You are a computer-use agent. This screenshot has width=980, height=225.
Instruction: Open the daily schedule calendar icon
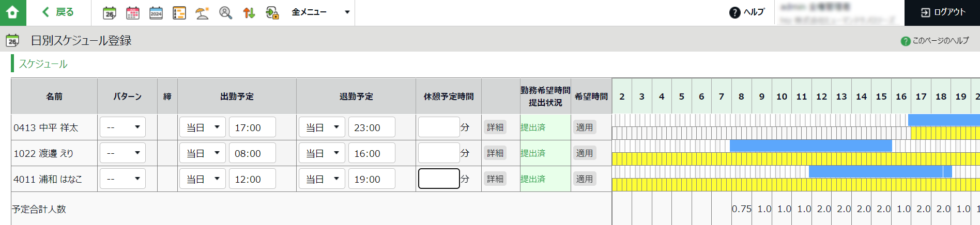click(x=110, y=13)
